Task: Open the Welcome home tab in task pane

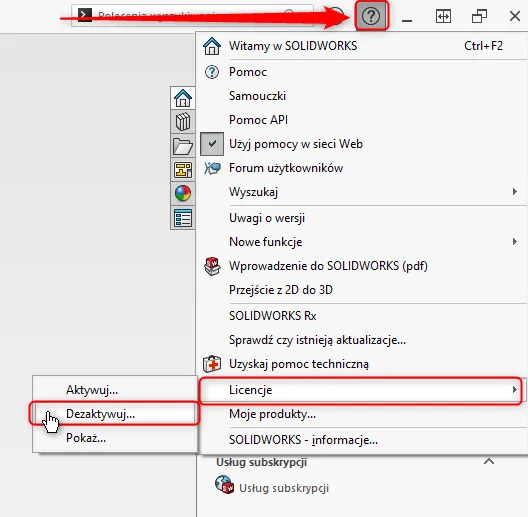Action: (x=183, y=98)
